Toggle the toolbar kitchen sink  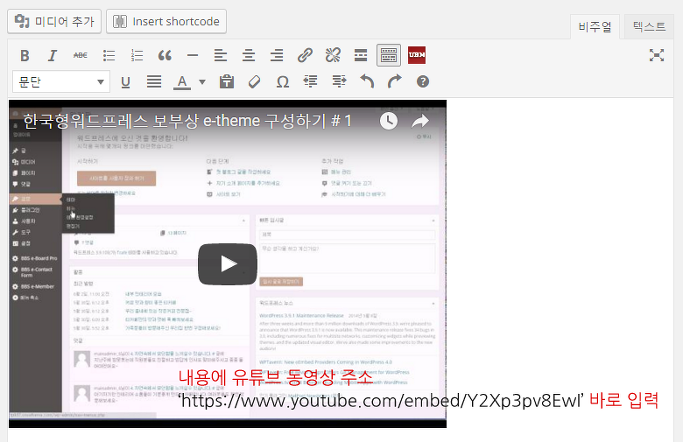click(389, 55)
